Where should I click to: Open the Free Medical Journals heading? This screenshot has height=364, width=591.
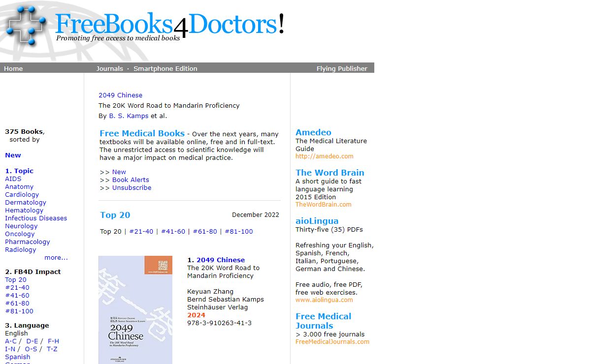coord(324,321)
